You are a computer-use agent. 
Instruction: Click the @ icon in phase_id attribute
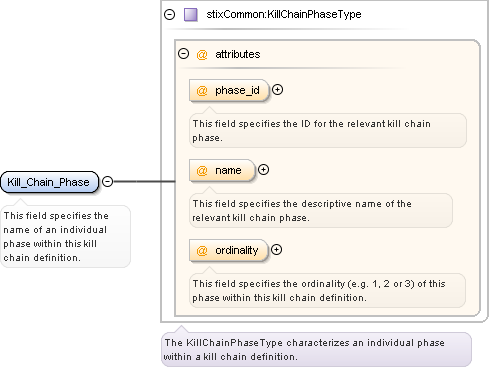click(202, 90)
